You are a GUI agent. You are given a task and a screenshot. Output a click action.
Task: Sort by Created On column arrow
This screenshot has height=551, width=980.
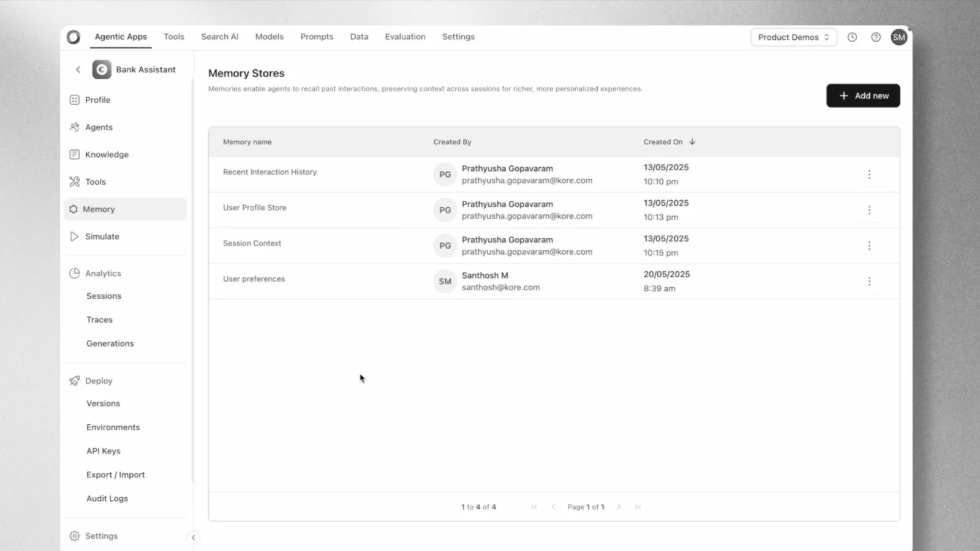(x=692, y=142)
